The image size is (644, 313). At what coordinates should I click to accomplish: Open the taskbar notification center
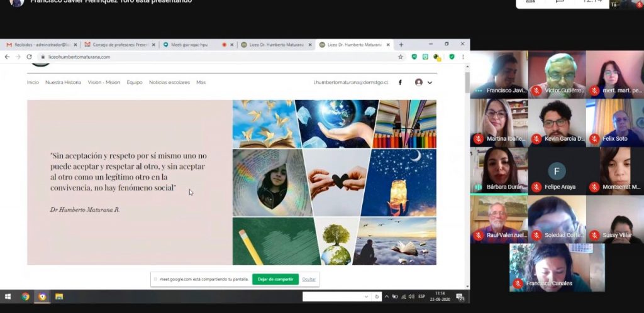click(x=460, y=297)
